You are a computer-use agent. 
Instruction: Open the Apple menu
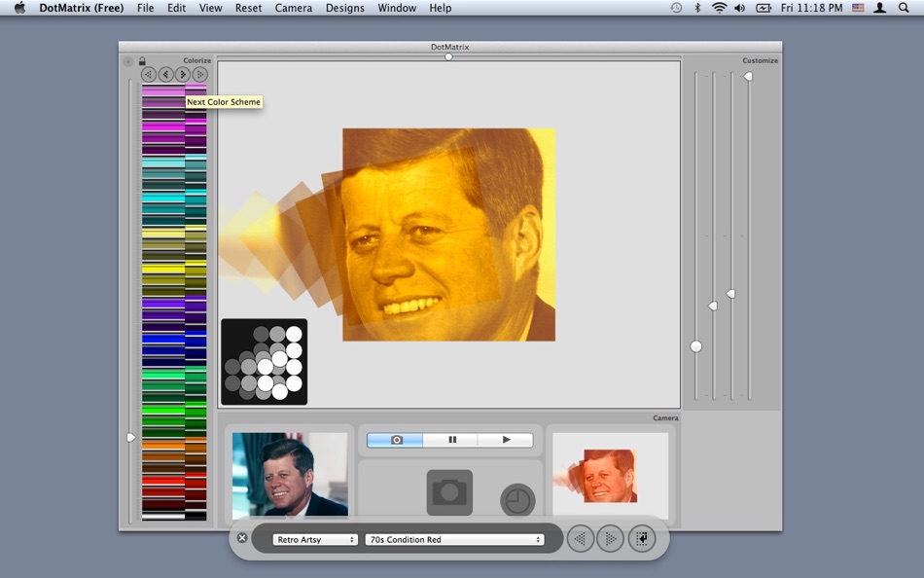(20, 8)
